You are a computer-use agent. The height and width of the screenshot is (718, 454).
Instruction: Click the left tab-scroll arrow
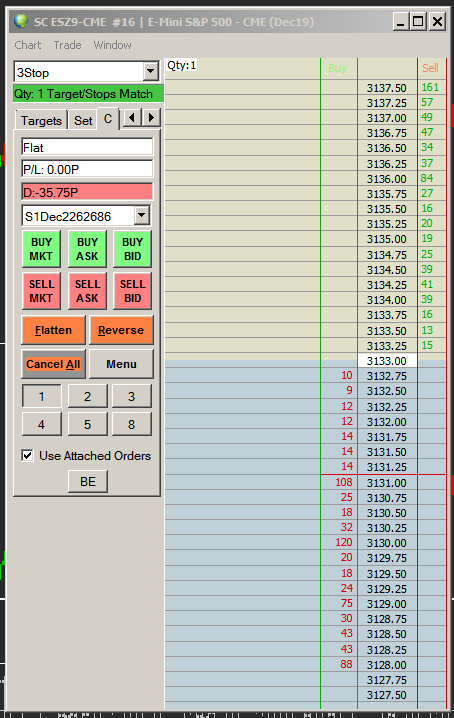point(132,118)
